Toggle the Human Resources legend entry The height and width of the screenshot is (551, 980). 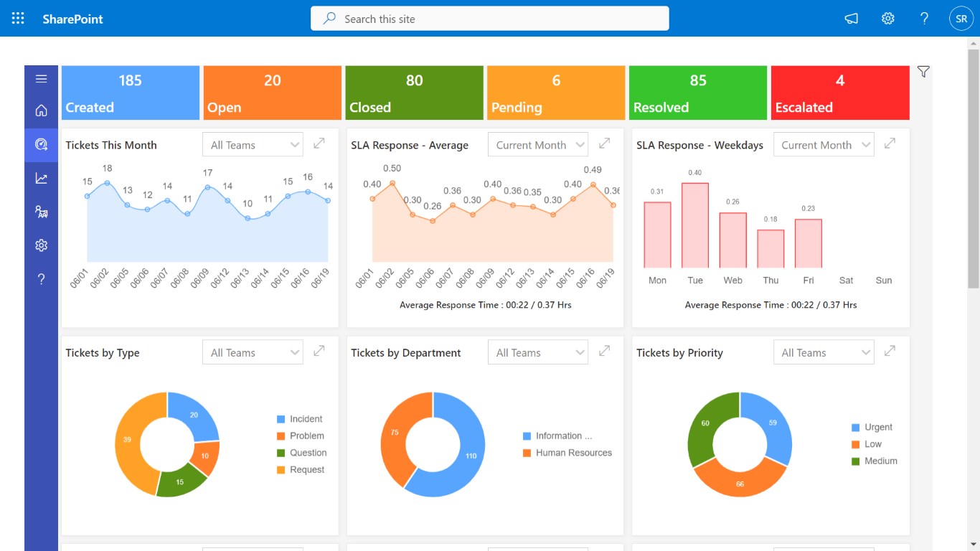[567, 453]
